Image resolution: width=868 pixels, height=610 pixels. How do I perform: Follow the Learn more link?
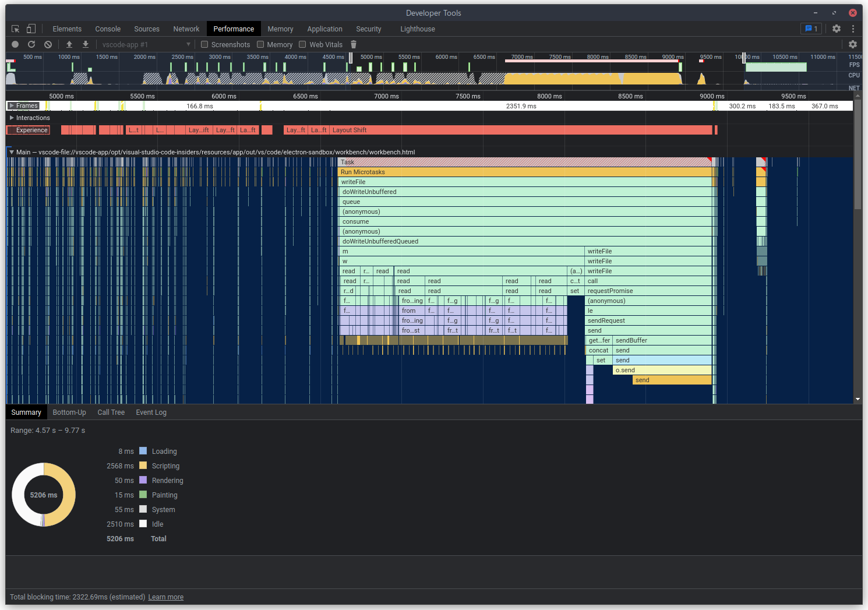(165, 597)
